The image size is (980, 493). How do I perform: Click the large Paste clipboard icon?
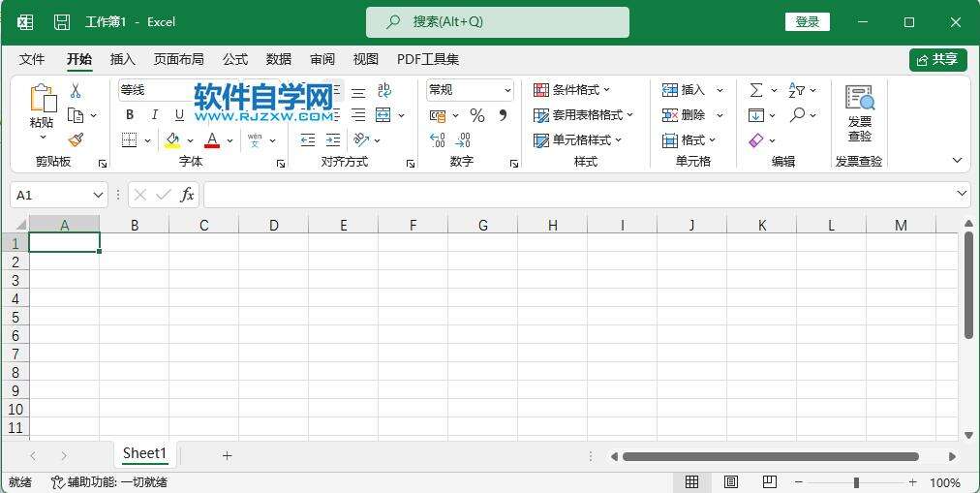(x=43, y=99)
